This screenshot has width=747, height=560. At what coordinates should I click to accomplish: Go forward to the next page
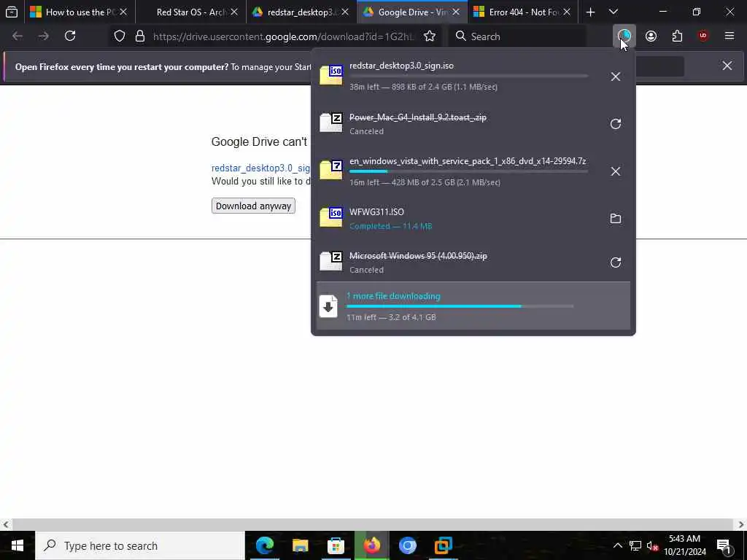[x=43, y=36]
